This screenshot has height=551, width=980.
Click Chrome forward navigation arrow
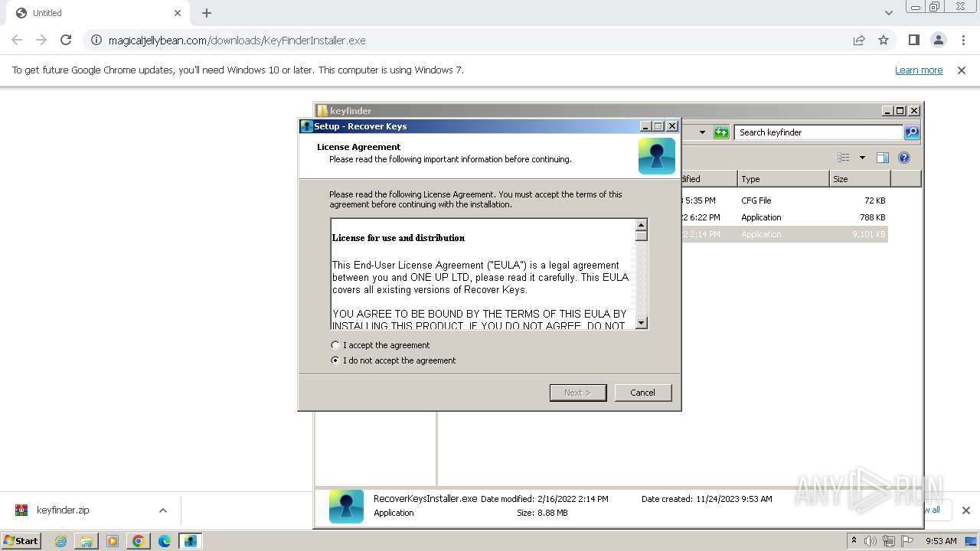point(41,40)
